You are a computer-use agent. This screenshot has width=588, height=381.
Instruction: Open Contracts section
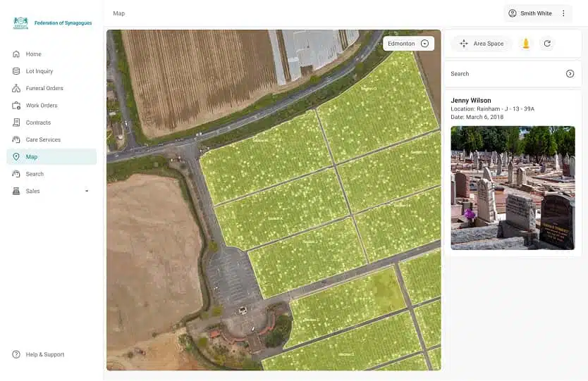(x=51, y=123)
